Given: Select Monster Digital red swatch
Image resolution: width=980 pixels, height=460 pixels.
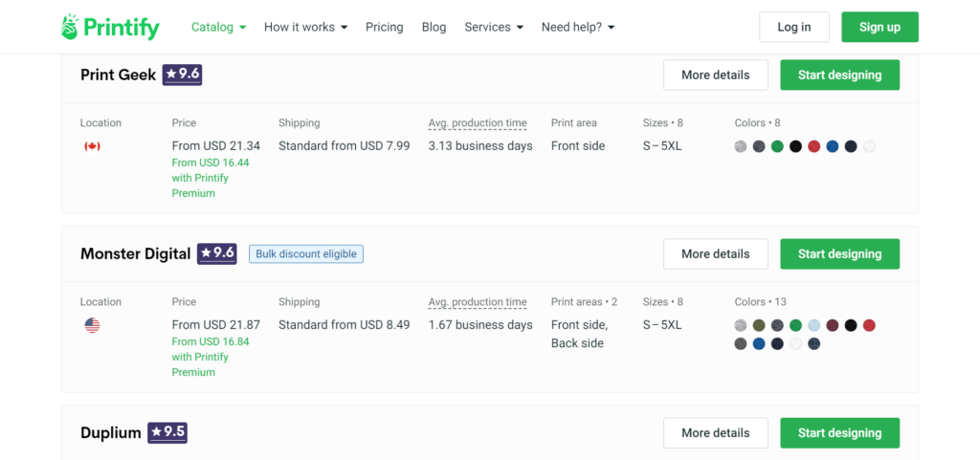Looking at the screenshot, I should (x=869, y=325).
